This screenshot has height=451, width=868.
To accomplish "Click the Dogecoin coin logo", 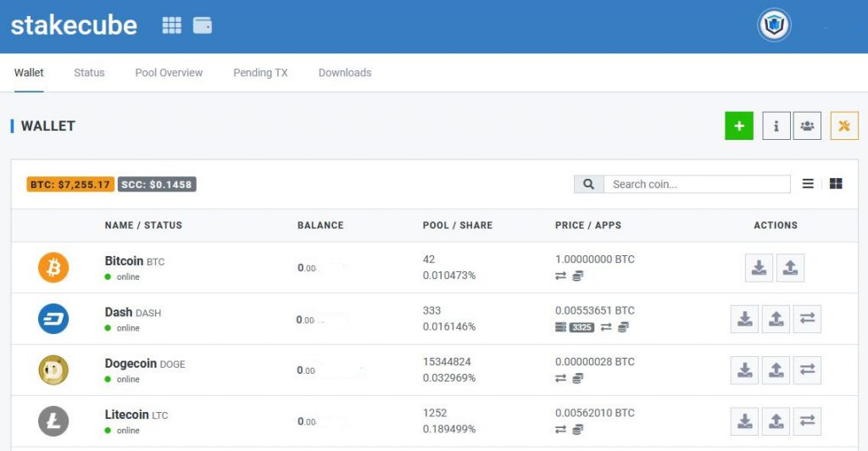I will pyautogui.click(x=53, y=370).
